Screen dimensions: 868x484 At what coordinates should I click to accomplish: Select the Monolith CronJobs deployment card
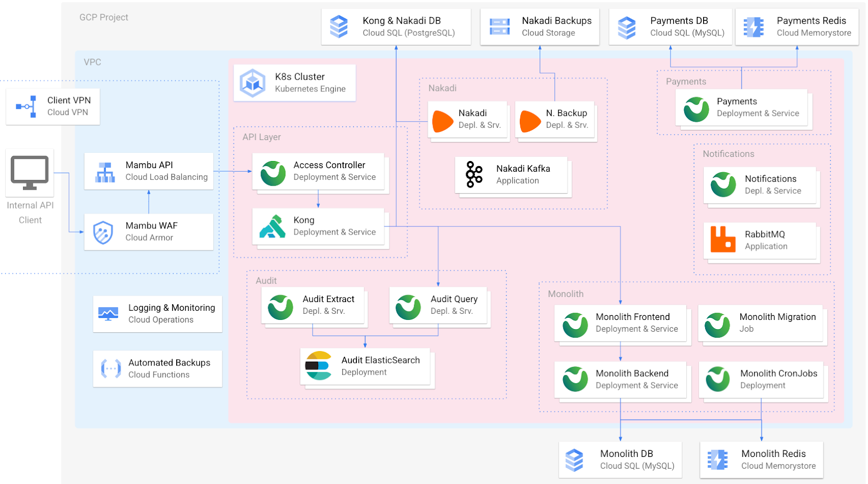pyautogui.click(x=761, y=379)
